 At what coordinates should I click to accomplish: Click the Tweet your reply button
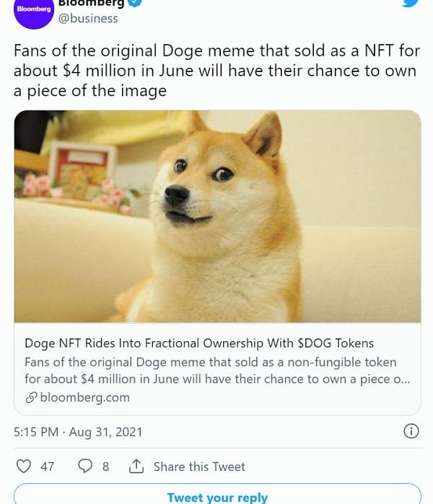point(217,495)
